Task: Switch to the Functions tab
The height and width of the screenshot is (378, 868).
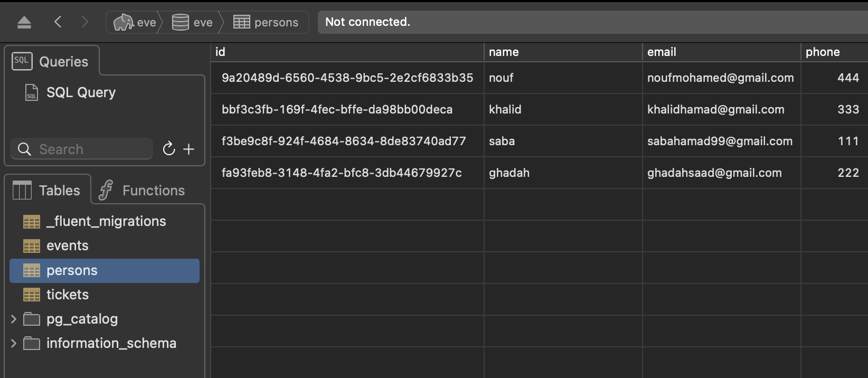Action: pyautogui.click(x=141, y=190)
